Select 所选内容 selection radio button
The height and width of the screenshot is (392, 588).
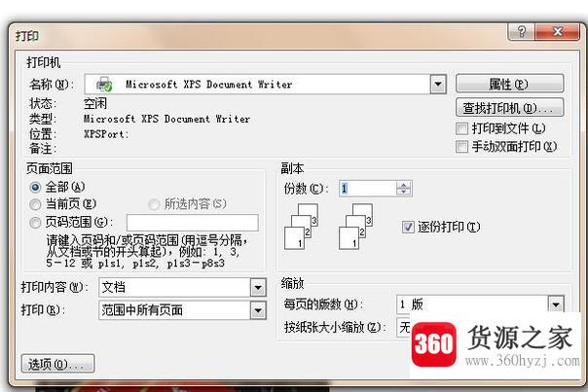point(154,204)
